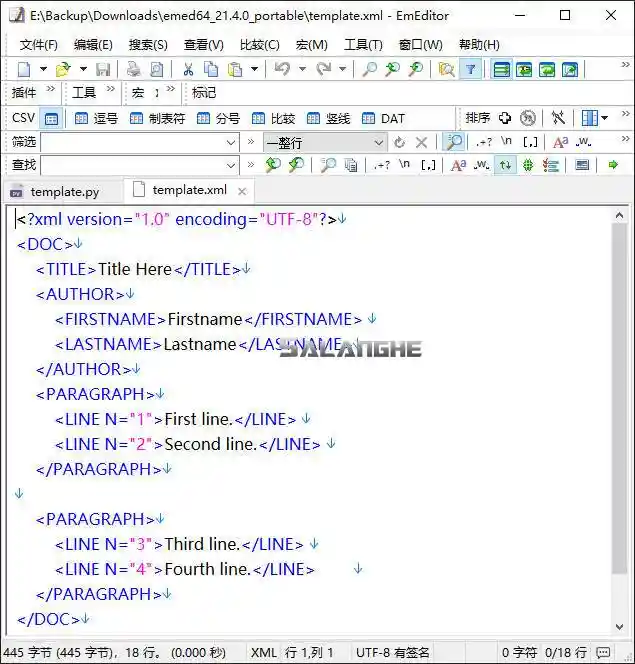Click the Cut scissors icon
This screenshot has height=664, width=635.
pyautogui.click(x=188, y=69)
